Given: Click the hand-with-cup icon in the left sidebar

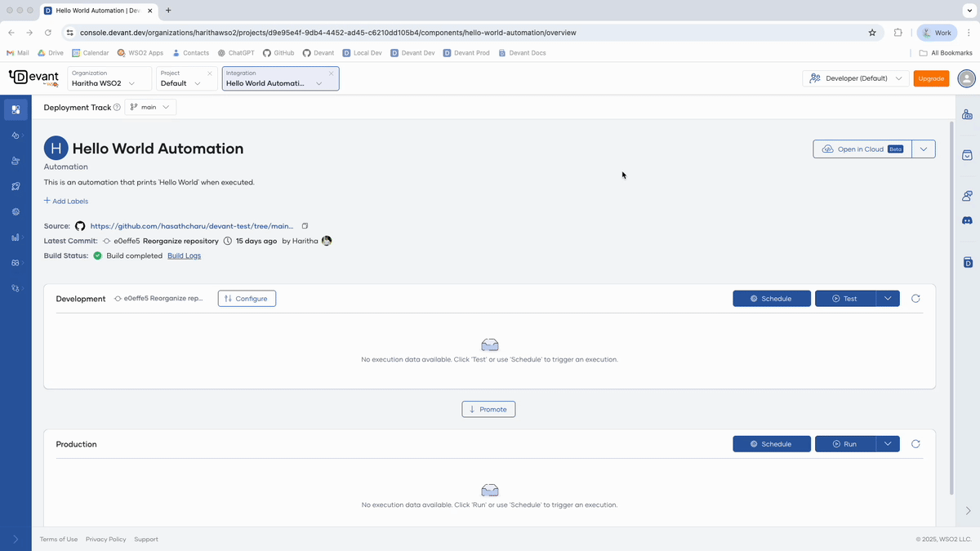Looking at the screenshot, I should pos(16,161).
